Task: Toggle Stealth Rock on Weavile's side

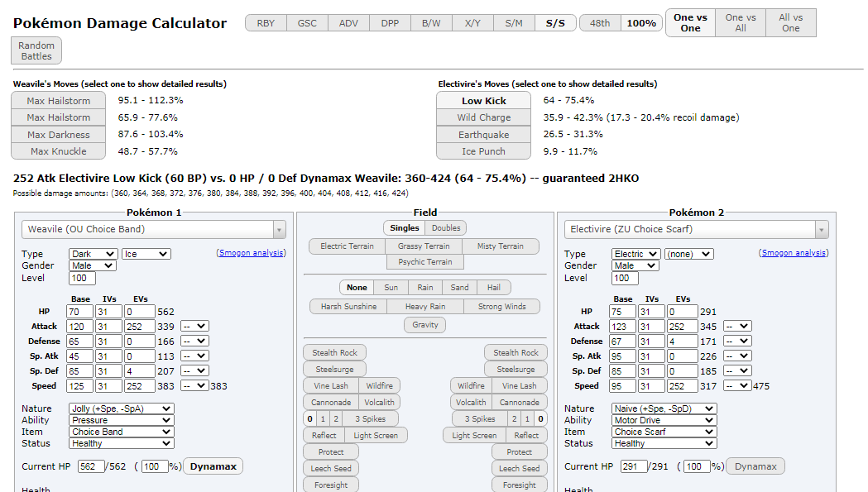Action: pos(334,352)
